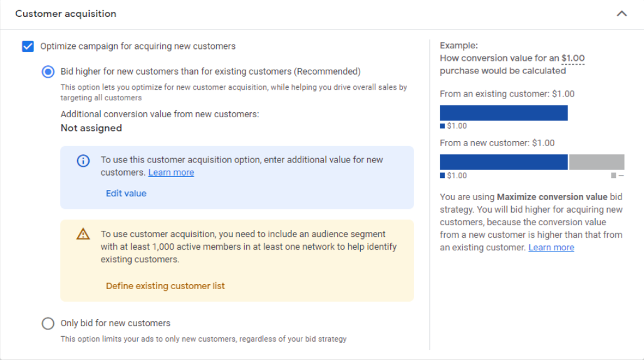
Task: Collapse the Customer acquisition section chevron
Action: (621, 14)
